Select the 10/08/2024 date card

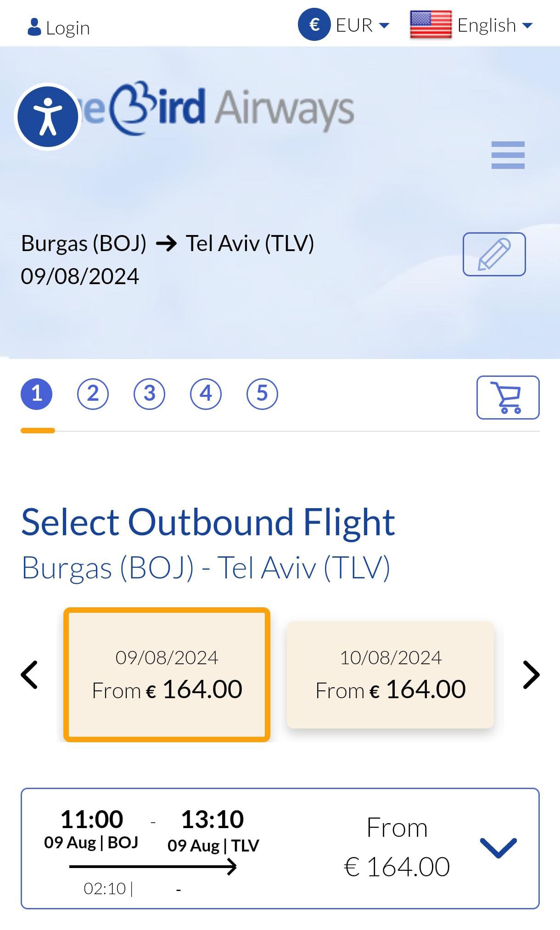[390, 675]
